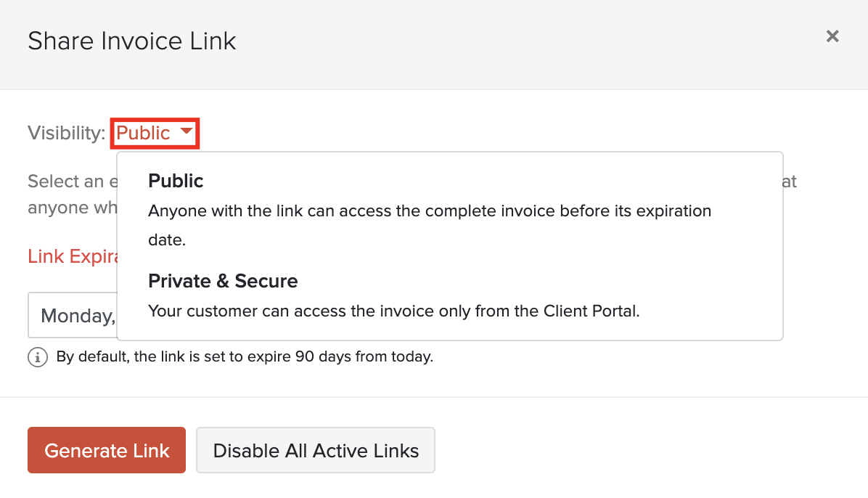The image size is (868, 498).
Task: Click the 'Your customer can access' description
Action: point(393,311)
